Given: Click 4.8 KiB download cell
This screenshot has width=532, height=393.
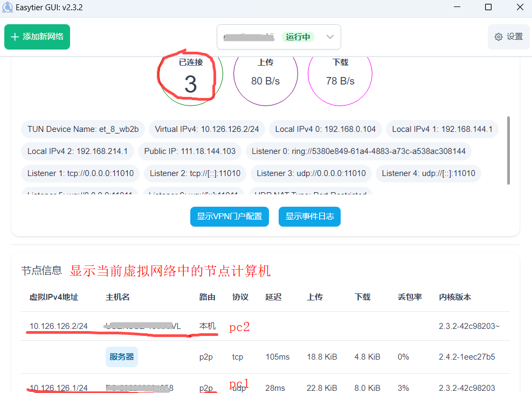Looking at the screenshot, I should (368, 357).
